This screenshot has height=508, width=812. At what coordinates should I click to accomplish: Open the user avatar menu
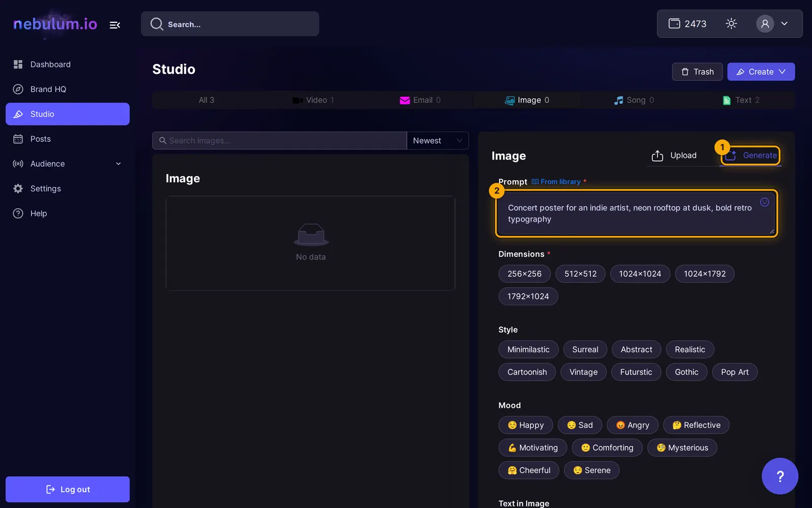pyautogui.click(x=765, y=23)
